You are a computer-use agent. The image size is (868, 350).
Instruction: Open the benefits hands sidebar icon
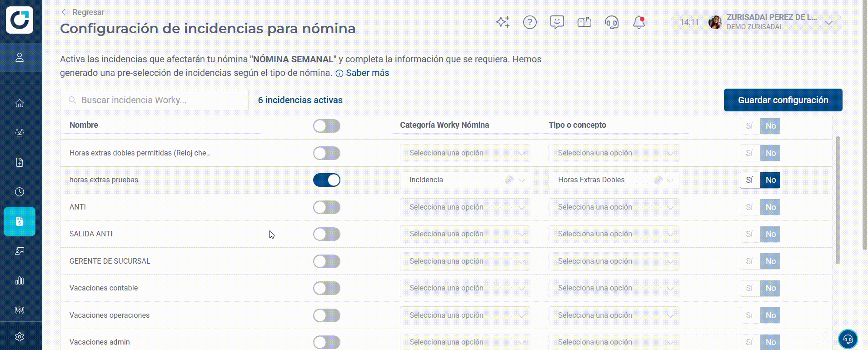coord(20,310)
